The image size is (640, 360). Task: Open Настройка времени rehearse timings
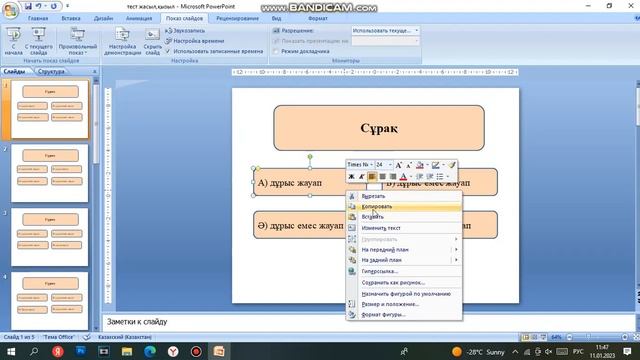click(x=195, y=41)
